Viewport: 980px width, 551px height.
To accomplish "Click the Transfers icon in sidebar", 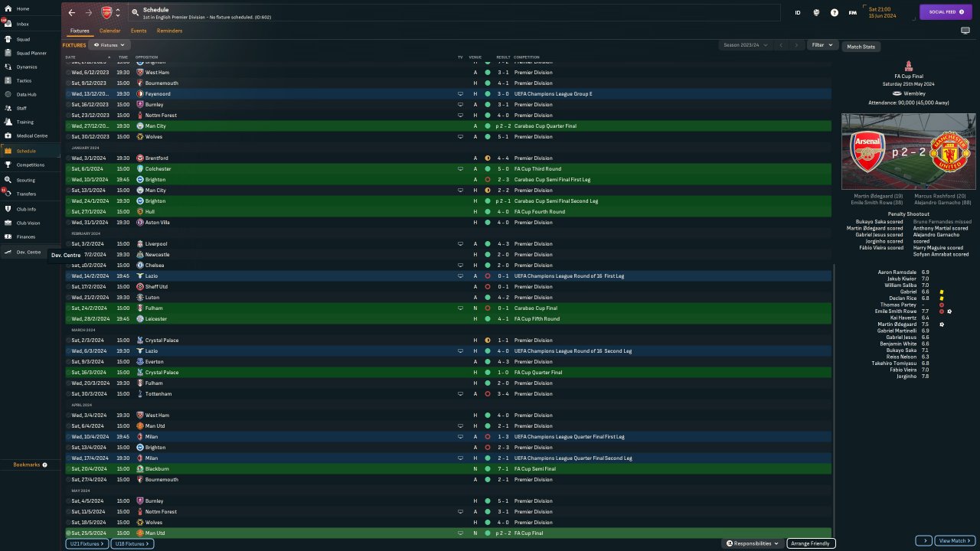I will click(x=8, y=194).
